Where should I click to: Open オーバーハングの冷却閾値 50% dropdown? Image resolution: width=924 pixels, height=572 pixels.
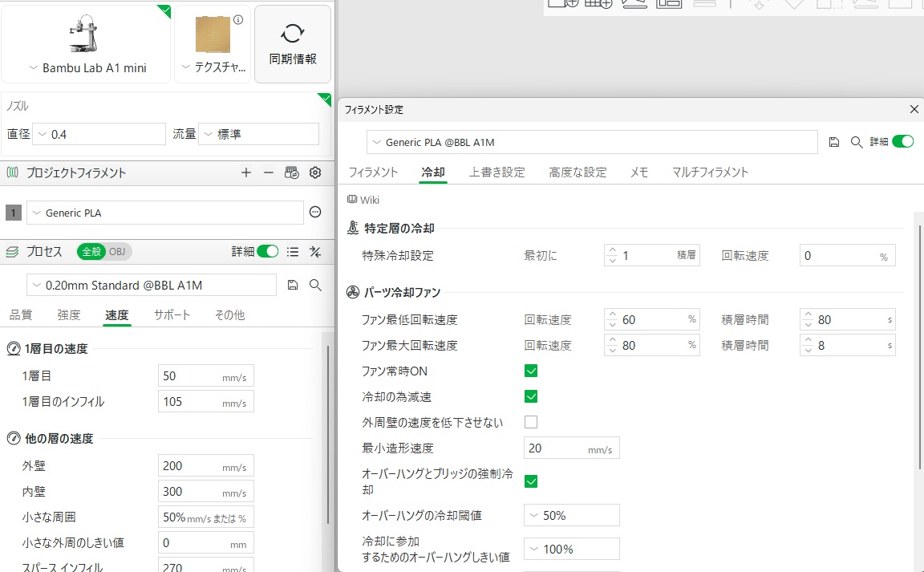(571, 515)
